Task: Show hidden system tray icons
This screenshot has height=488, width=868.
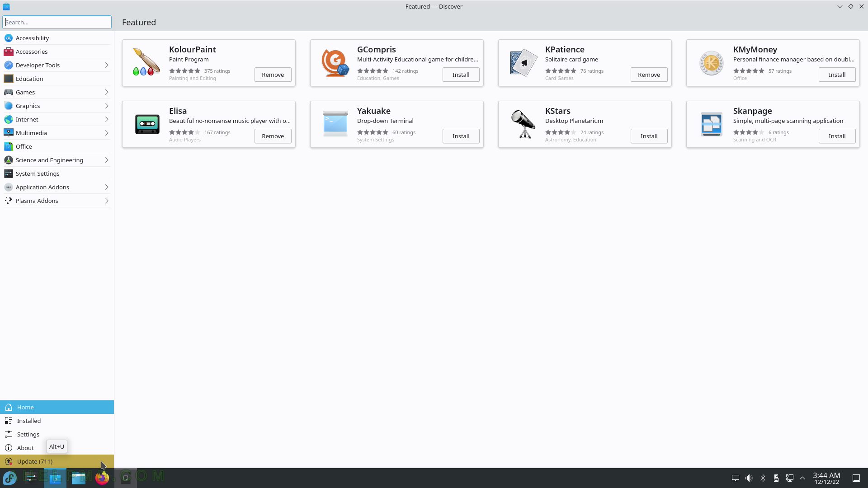Action: click(803, 478)
